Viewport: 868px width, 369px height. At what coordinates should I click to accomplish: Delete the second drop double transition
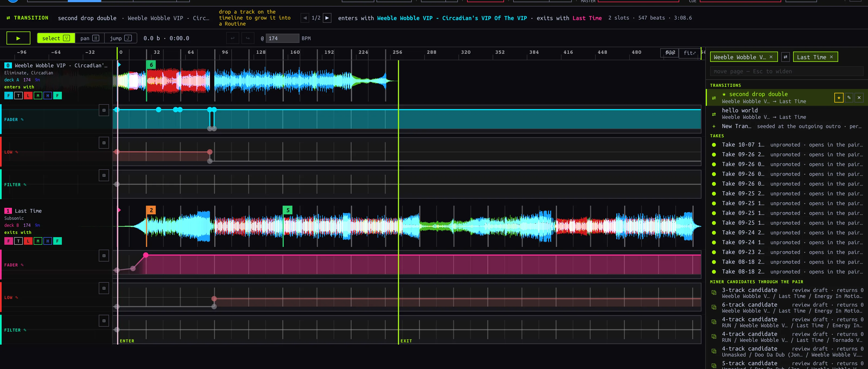point(859,98)
